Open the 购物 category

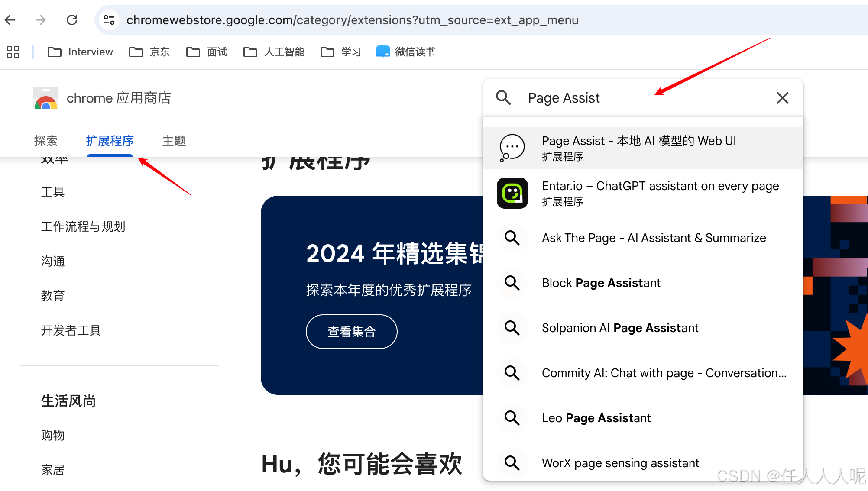click(x=53, y=435)
